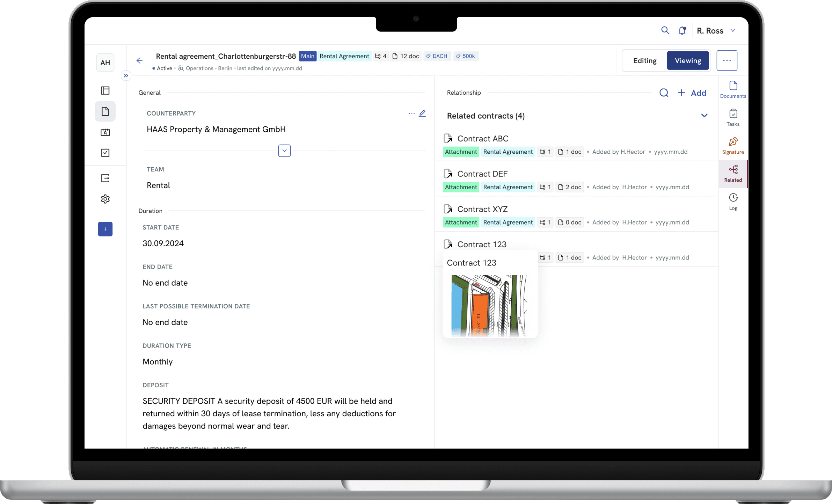This screenshot has width=832, height=504.
Task: Click the search icon in Relationship panel
Action: click(x=664, y=93)
